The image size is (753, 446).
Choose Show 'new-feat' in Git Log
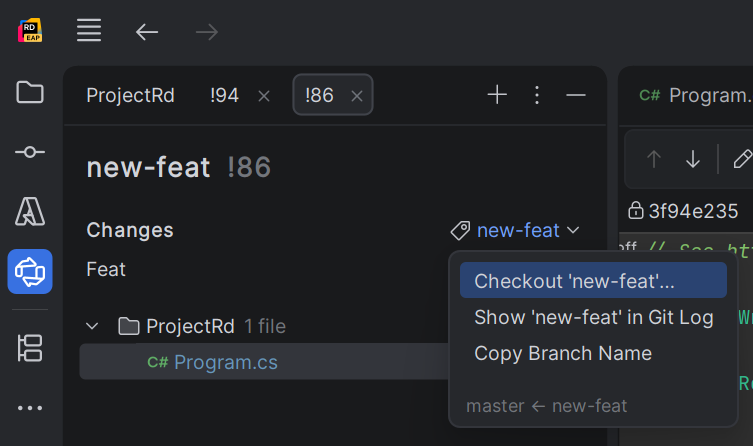(593, 317)
